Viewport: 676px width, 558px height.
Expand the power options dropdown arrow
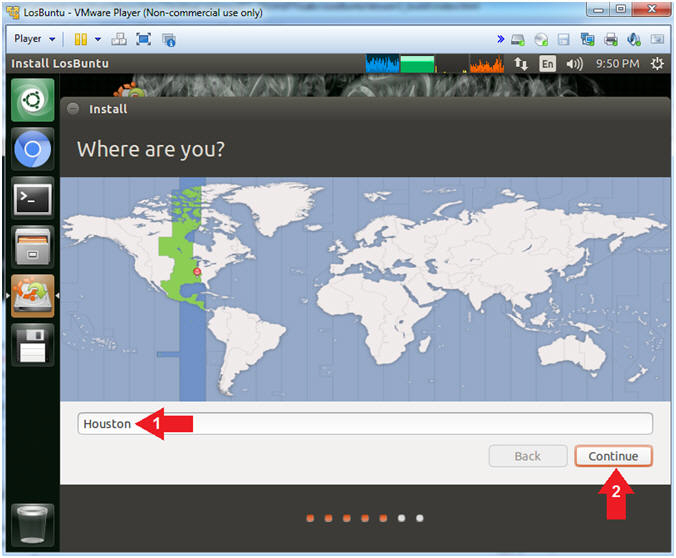(x=98, y=39)
